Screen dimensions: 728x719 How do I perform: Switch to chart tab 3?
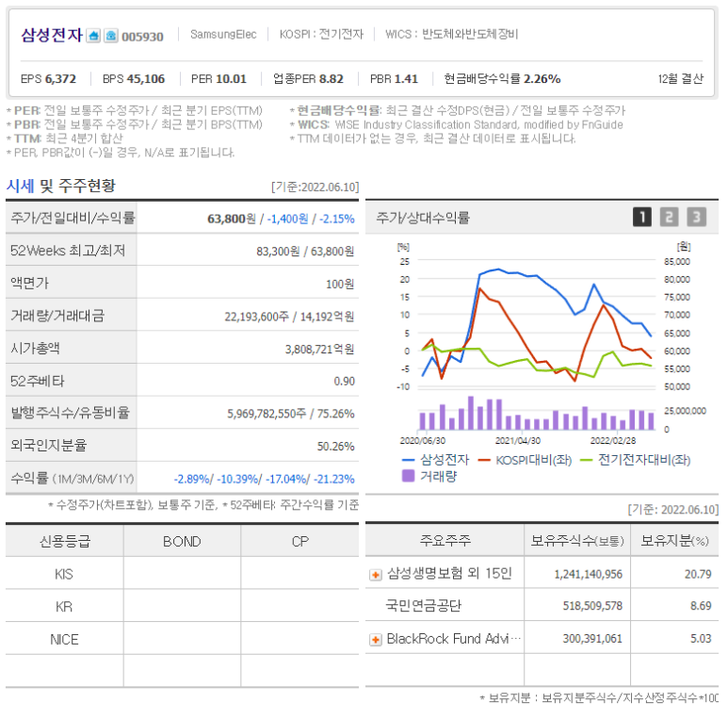696,217
